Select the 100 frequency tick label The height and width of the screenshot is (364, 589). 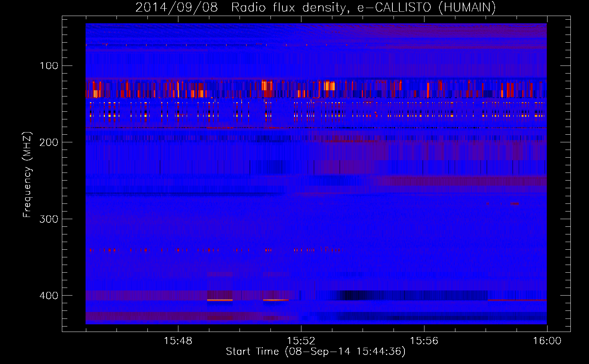[x=49, y=66]
